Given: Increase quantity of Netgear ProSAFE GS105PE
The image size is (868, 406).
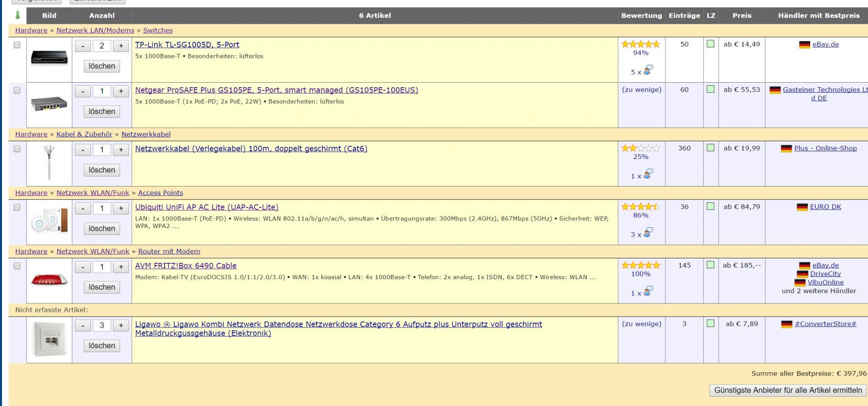Looking at the screenshot, I should tap(121, 91).
